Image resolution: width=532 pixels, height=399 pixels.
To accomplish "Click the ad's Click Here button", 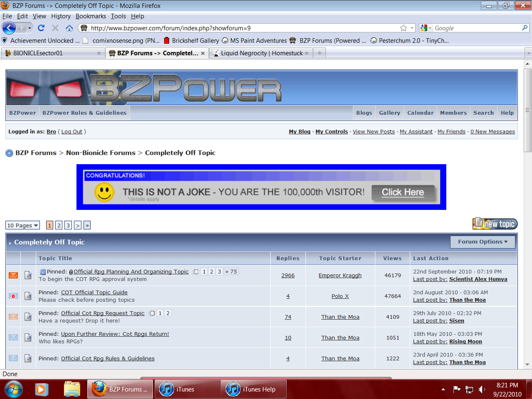I will point(403,192).
